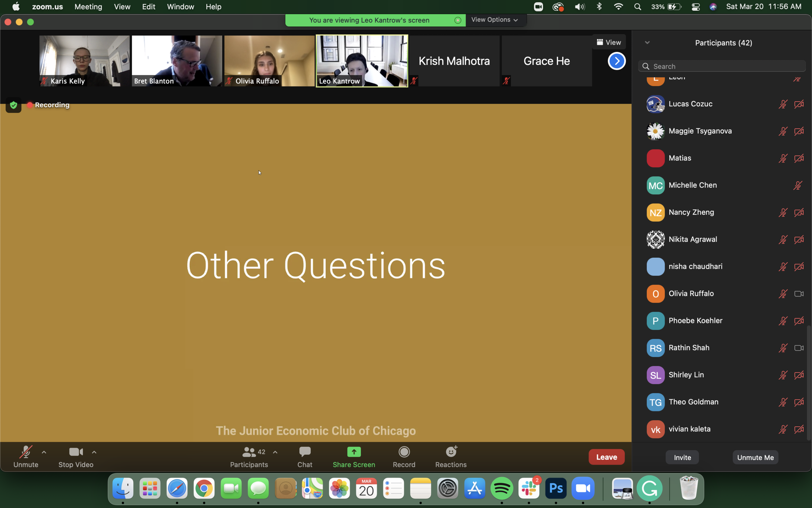Click the Record icon in toolbar
The image size is (812, 508).
[404, 452]
